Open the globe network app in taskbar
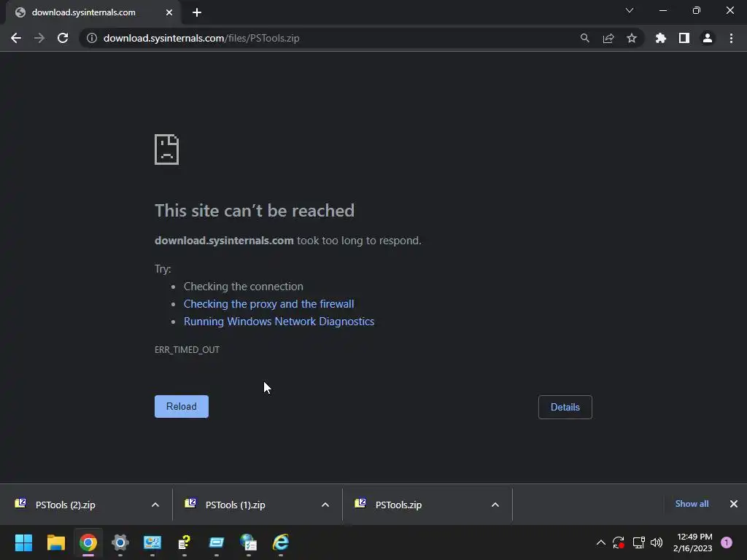The width and height of the screenshot is (747, 560). 249,542
